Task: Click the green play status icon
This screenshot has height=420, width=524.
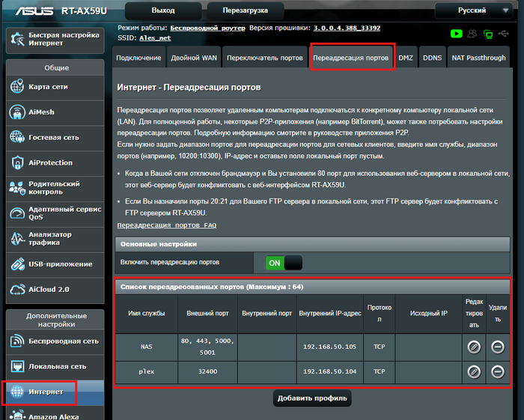Action: click(456, 34)
